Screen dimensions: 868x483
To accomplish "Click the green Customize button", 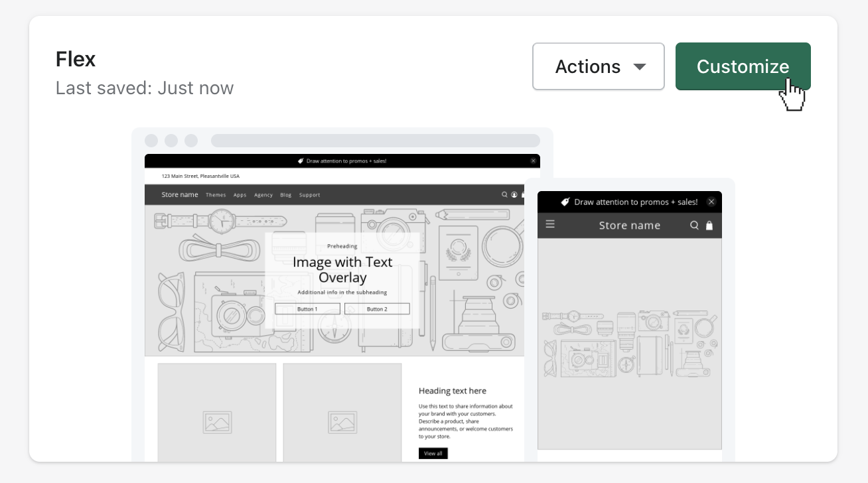I will click(x=743, y=66).
